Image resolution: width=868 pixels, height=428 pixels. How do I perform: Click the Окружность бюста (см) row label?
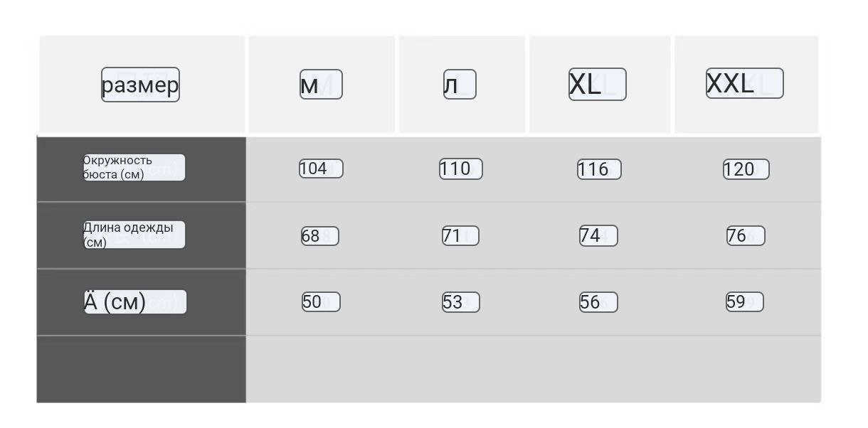tap(134, 168)
